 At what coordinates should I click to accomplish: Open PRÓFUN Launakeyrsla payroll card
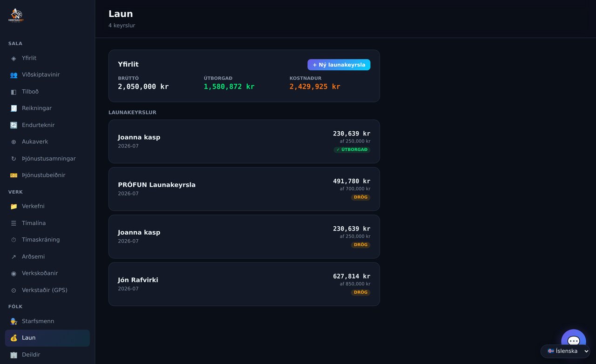(x=244, y=189)
